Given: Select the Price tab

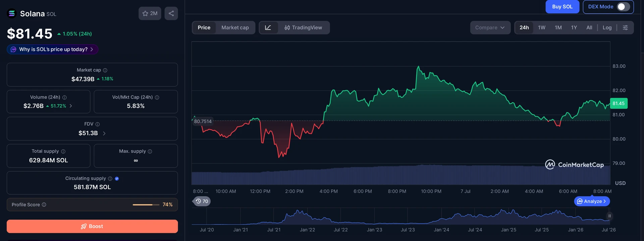Looking at the screenshot, I should pyautogui.click(x=204, y=27).
